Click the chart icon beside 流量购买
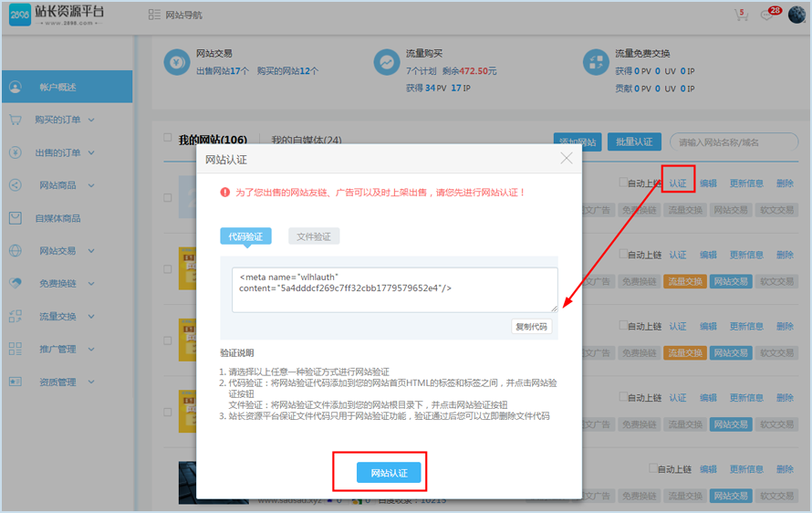This screenshot has width=812, height=513. coord(385,62)
